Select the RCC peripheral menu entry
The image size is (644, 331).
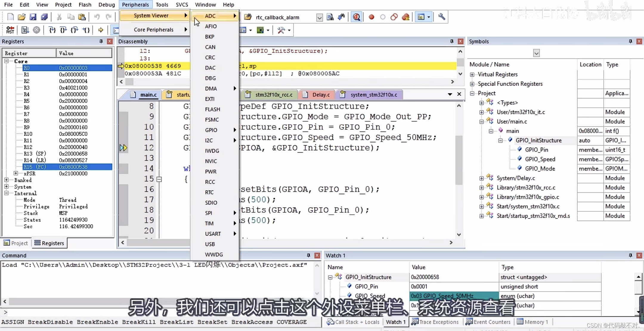pyautogui.click(x=210, y=182)
